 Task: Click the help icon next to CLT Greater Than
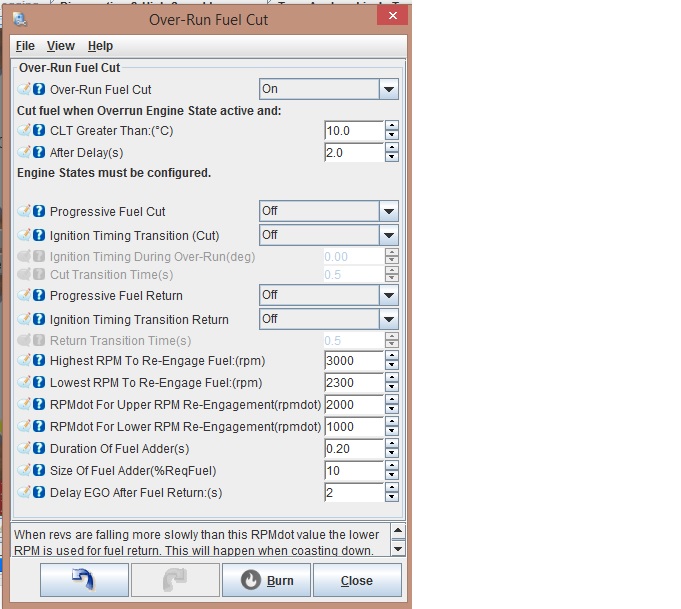[x=39, y=131]
